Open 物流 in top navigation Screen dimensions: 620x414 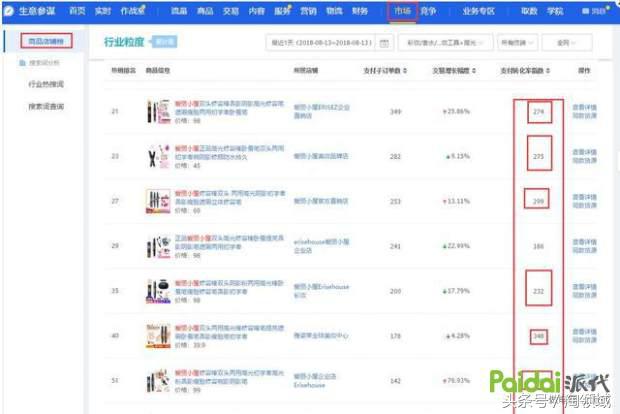[334, 11]
